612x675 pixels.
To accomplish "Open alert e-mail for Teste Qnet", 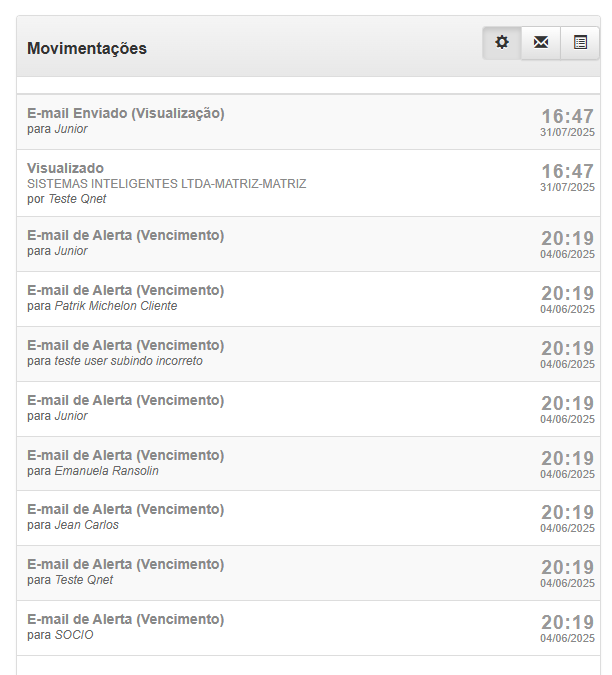I will pos(125,564).
